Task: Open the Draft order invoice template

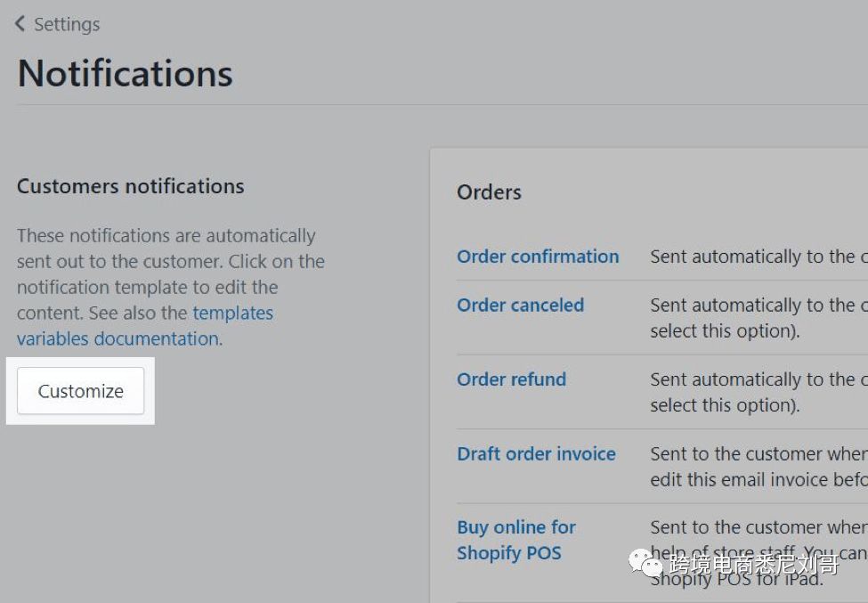Action: tap(536, 454)
